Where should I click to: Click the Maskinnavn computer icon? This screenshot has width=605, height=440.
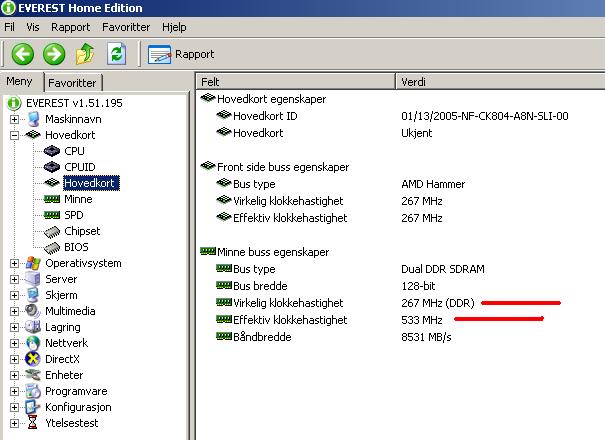pos(34,119)
